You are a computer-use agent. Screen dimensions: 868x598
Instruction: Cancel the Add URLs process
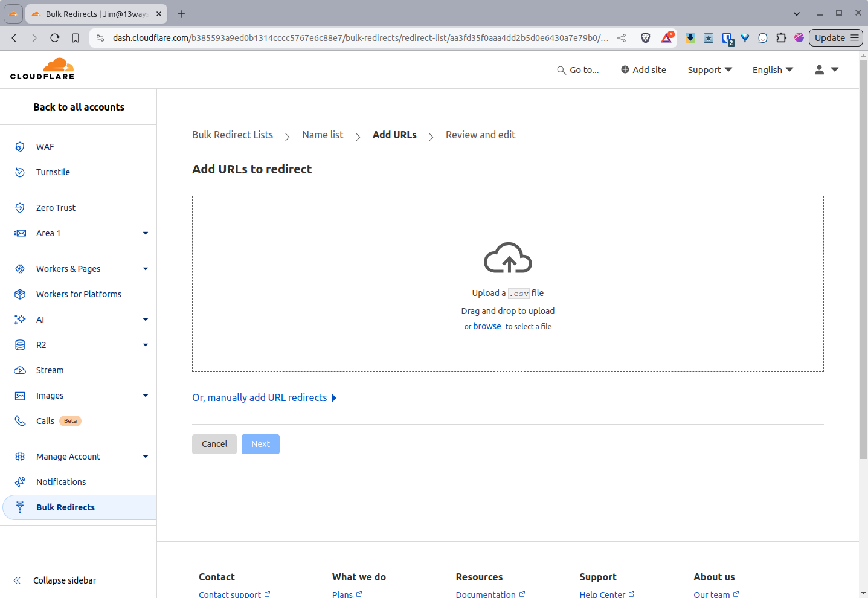[214, 444]
